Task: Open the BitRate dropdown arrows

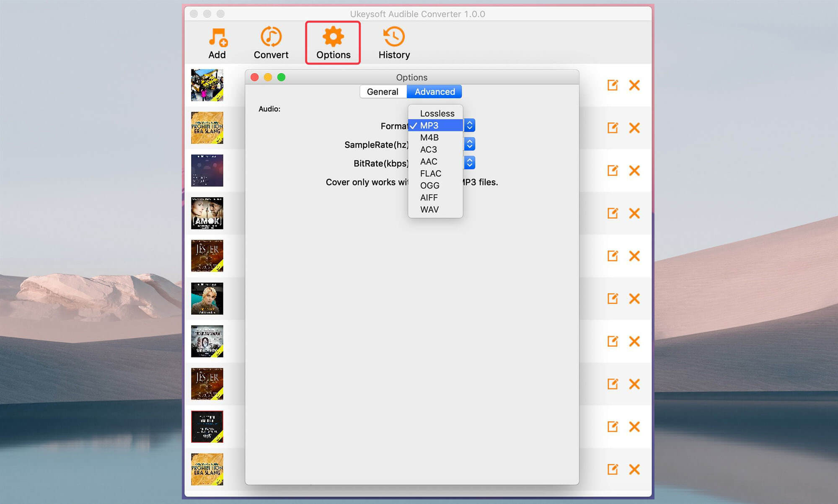Action: tap(470, 163)
